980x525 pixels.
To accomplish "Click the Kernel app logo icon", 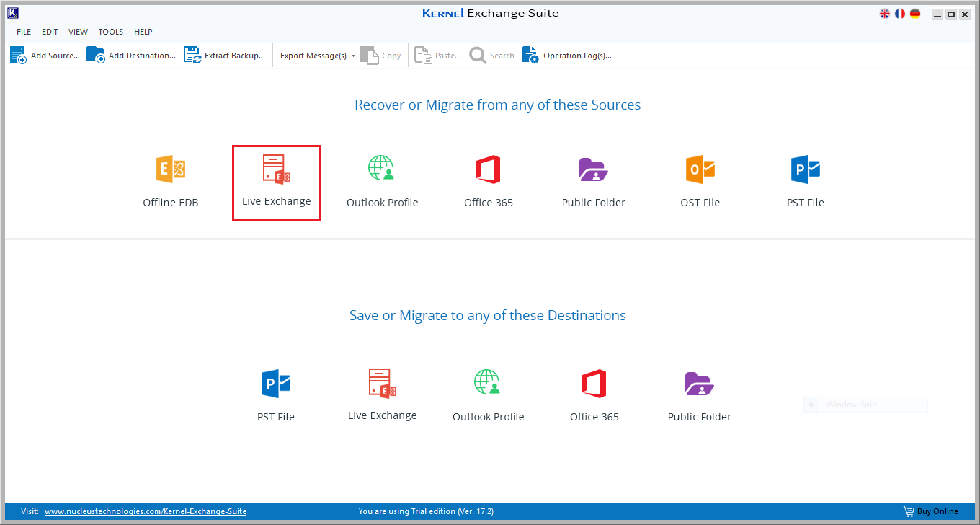I will click(12, 13).
